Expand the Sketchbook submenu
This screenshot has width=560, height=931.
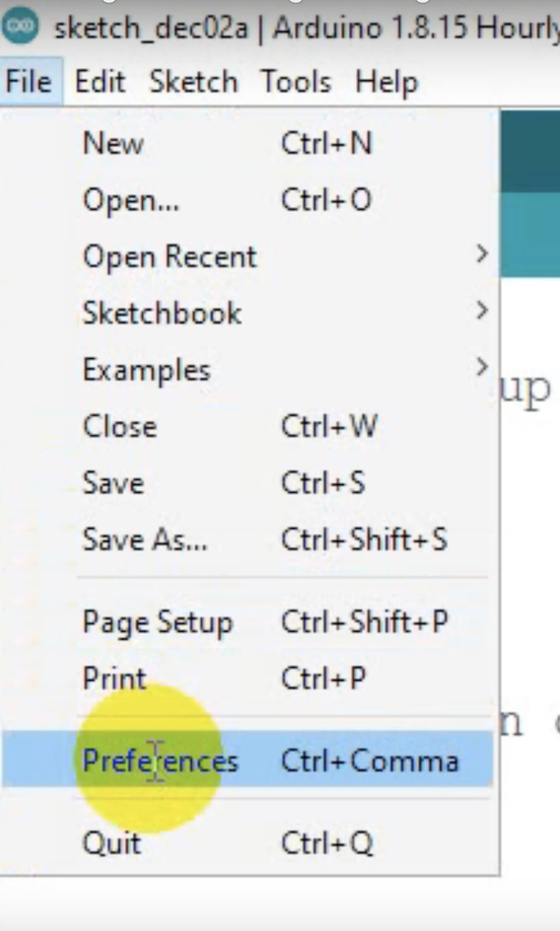(x=162, y=313)
